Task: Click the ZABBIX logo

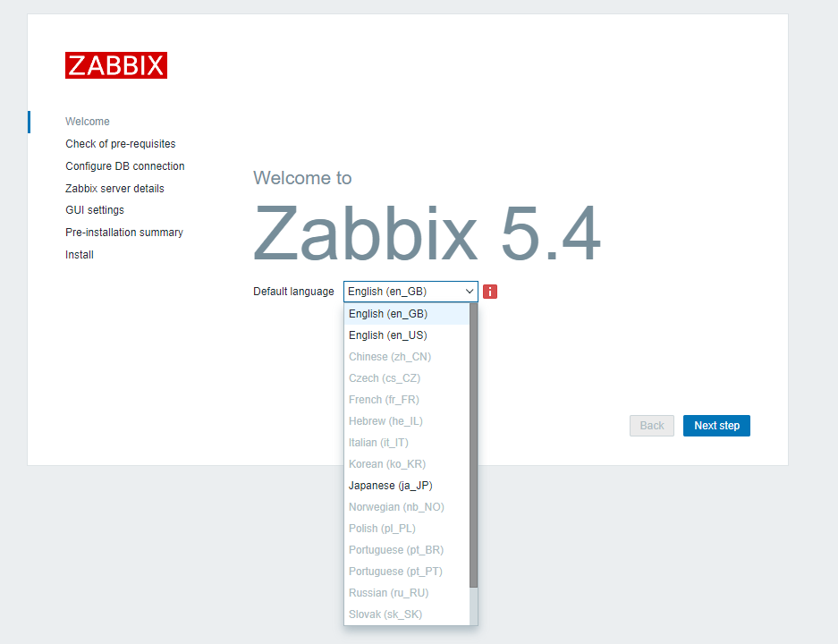Action: coord(116,65)
